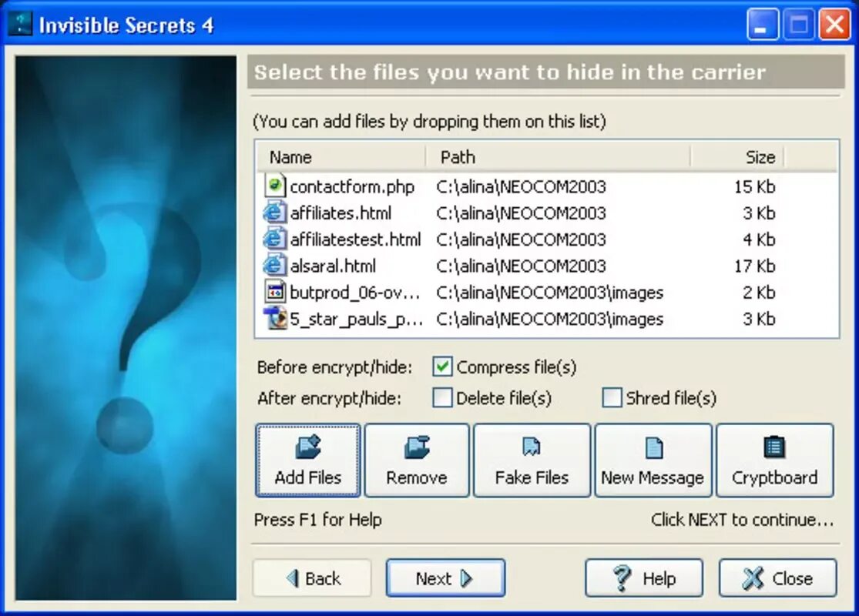Image resolution: width=859 pixels, height=616 pixels.
Task: Click the 15 Kb size value
Action: pos(755,186)
